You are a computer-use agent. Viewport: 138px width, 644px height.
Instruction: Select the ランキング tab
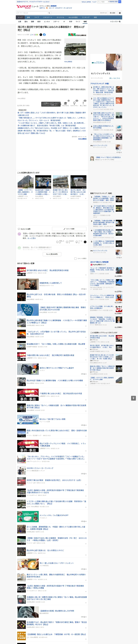pyautogui.click(x=86, y=17)
